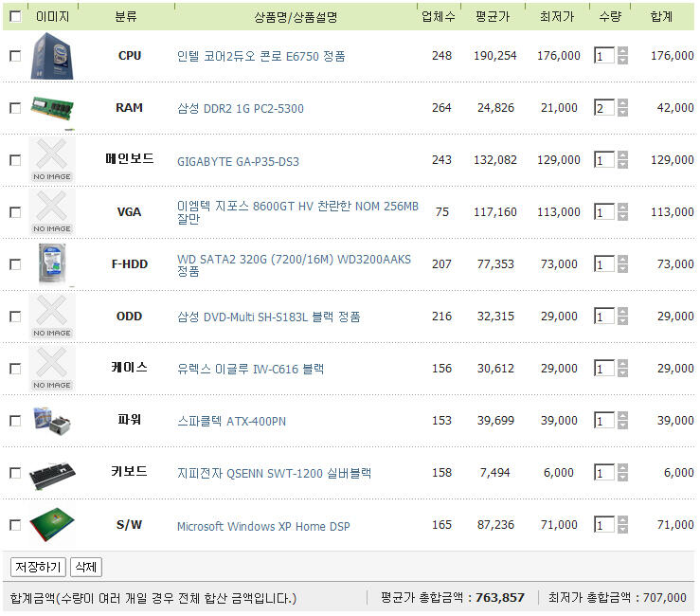The image size is (700, 616).
Task: Click the 업체수 column header
Action: [439, 16]
